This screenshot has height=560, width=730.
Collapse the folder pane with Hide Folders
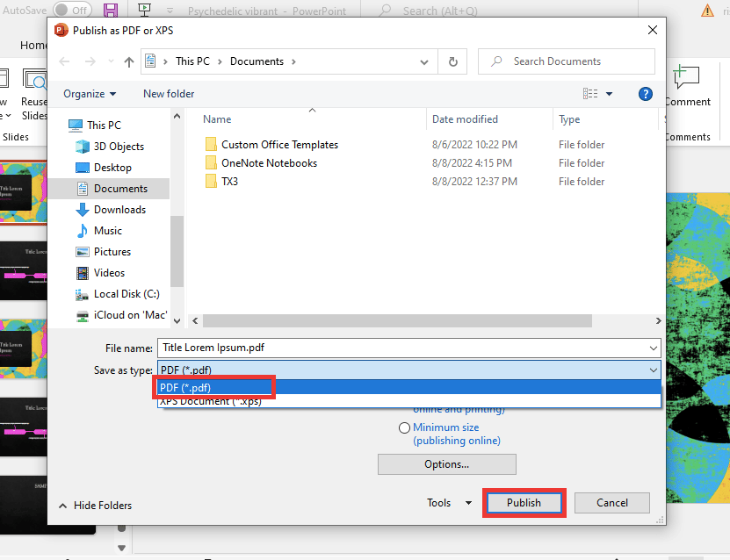click(x=96, y=506)
